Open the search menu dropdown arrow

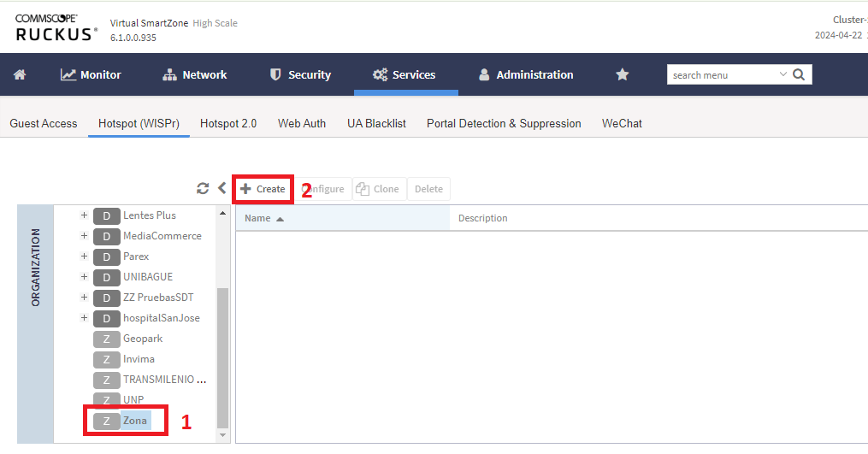[x=782, y=74]
